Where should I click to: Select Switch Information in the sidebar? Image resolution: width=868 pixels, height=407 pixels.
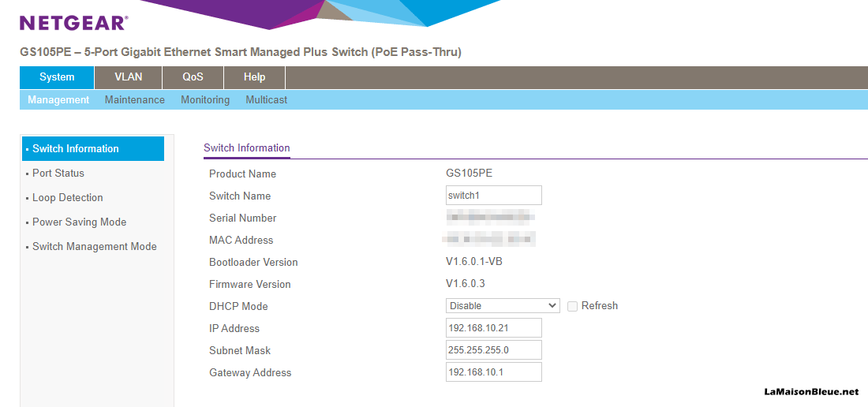(x=93, y=149)
